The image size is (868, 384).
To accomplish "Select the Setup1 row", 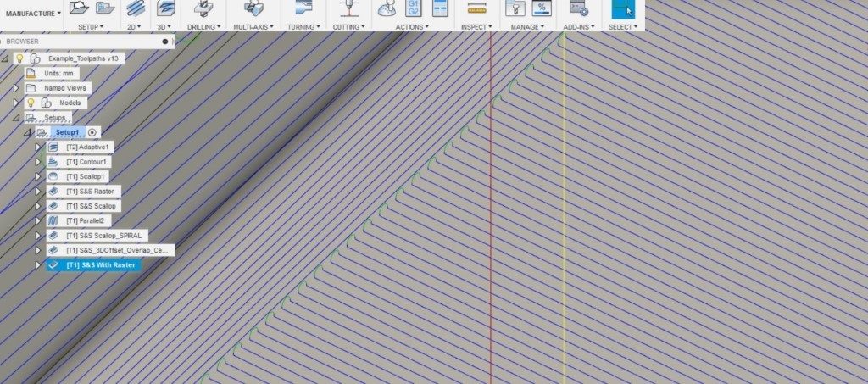I will (x=67, y=132).
